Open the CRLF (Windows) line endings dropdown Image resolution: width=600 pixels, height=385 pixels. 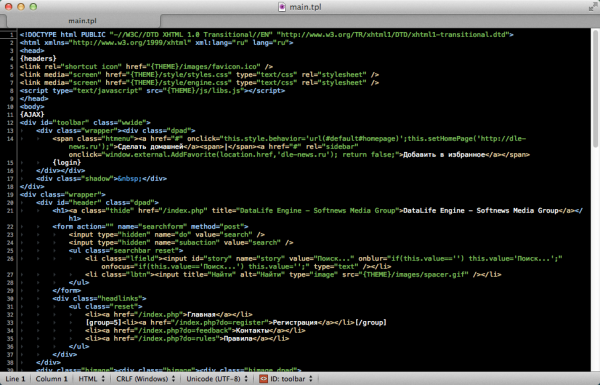pos(145,379)
